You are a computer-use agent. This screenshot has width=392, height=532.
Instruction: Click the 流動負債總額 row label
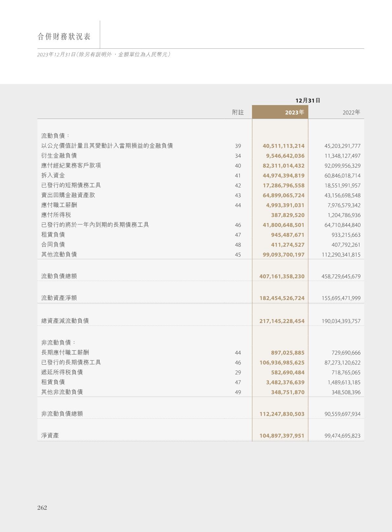59,276
